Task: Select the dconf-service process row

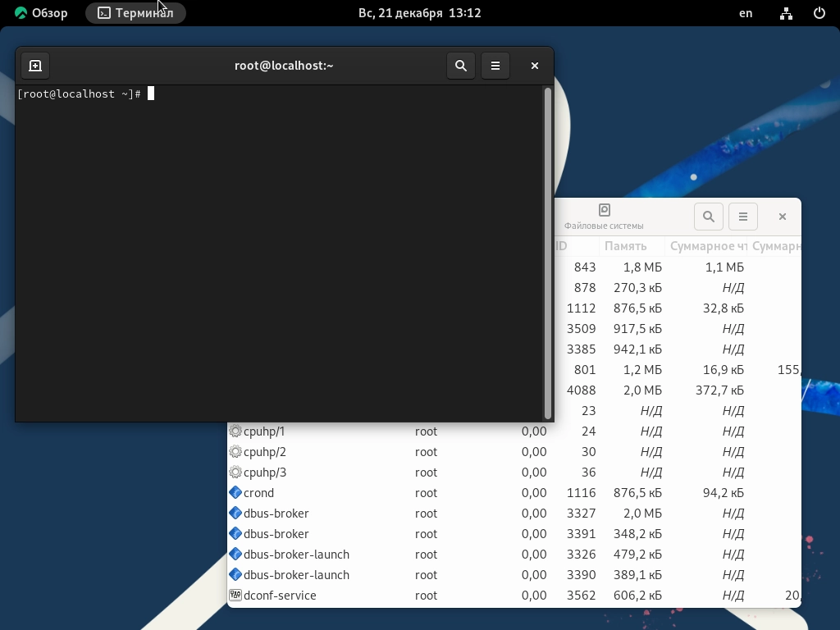Action: click(514, 596)
